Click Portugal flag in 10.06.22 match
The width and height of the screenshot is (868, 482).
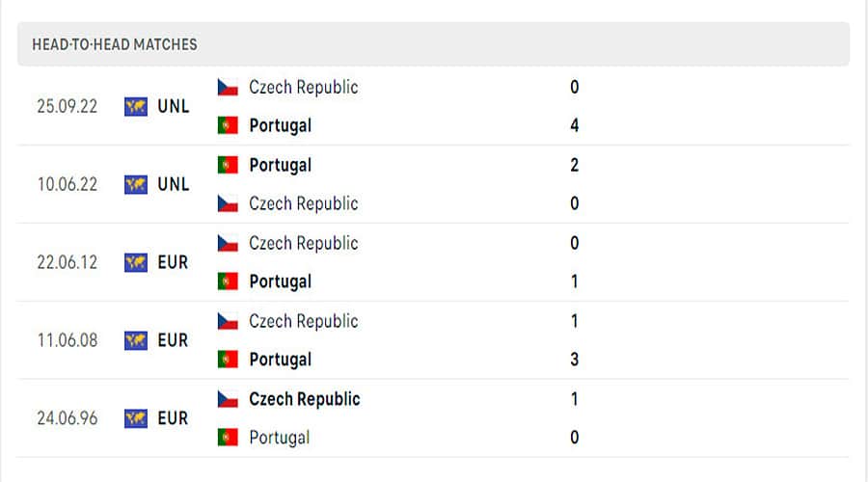pyautogui.click(x=228, y=165)
